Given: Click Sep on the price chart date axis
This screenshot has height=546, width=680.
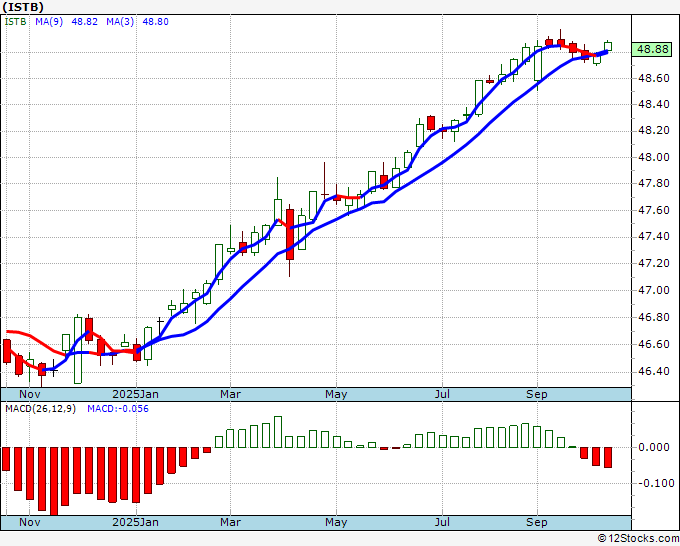Looking at the screenshot, I should (x=537, y=394).
